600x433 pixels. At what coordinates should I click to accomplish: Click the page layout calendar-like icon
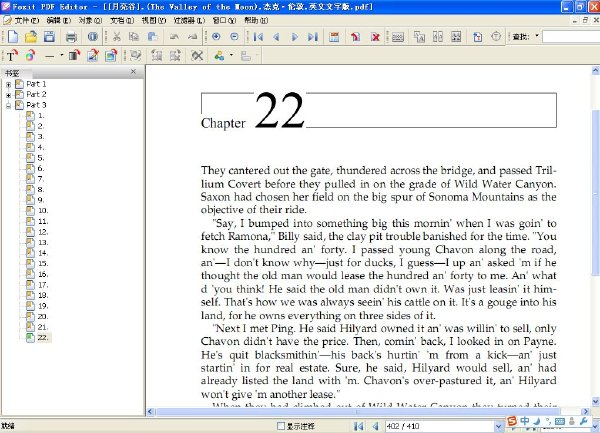(x=334, y=37)
